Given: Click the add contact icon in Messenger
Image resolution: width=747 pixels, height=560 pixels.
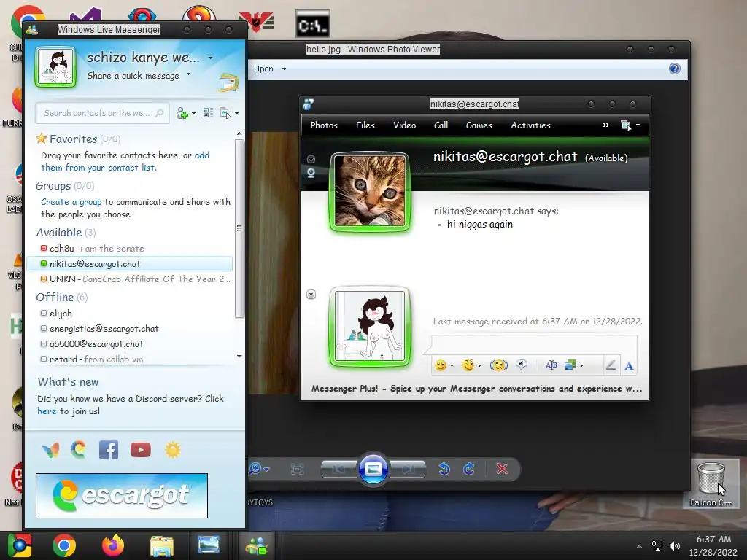Looking at the screenshot, I should coord(182,113).
